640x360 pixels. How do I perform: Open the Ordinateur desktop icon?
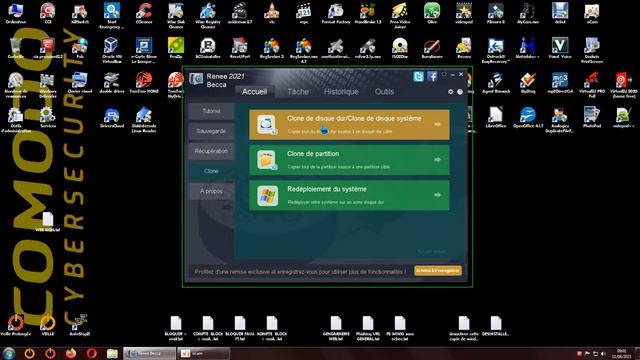click(16, 13)
